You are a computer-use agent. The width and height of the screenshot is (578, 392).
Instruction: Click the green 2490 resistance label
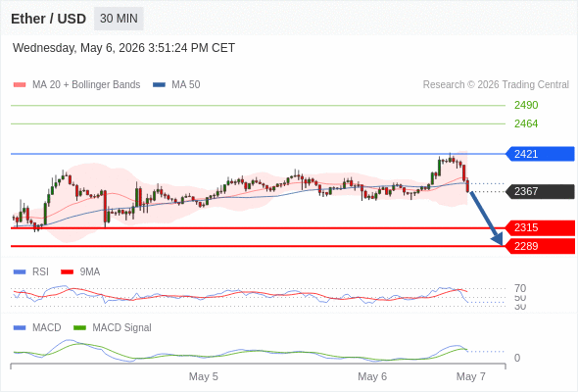[526, 105]
